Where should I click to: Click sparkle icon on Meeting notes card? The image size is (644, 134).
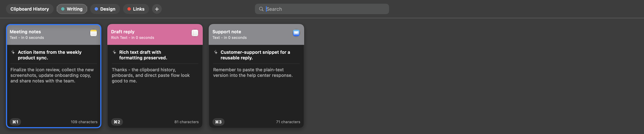(13, 52)
